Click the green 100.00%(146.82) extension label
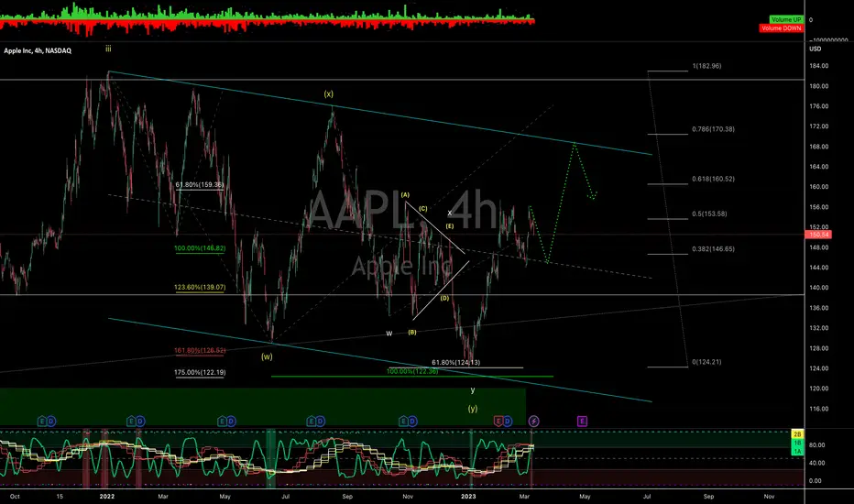This screenshot has height=504, width=854. (200, 248)
